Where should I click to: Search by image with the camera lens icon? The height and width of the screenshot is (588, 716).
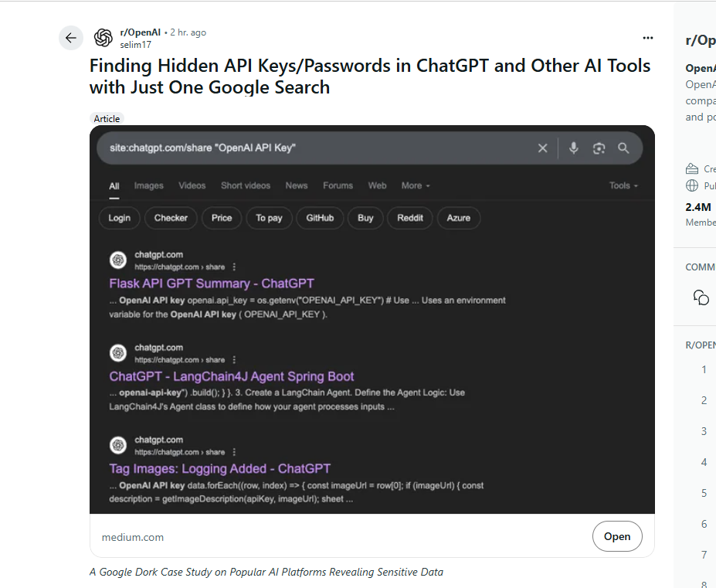pos(599,148)
